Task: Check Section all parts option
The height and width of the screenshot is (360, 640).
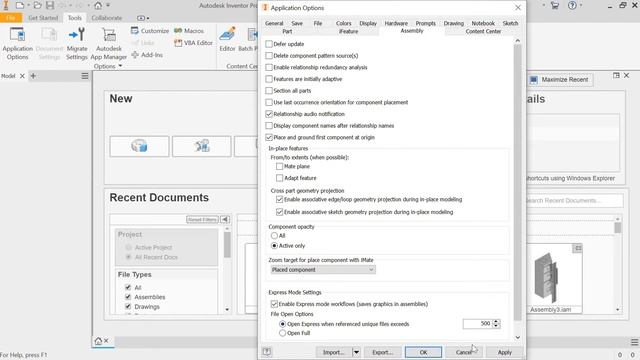Action: (x=269, y=91)
